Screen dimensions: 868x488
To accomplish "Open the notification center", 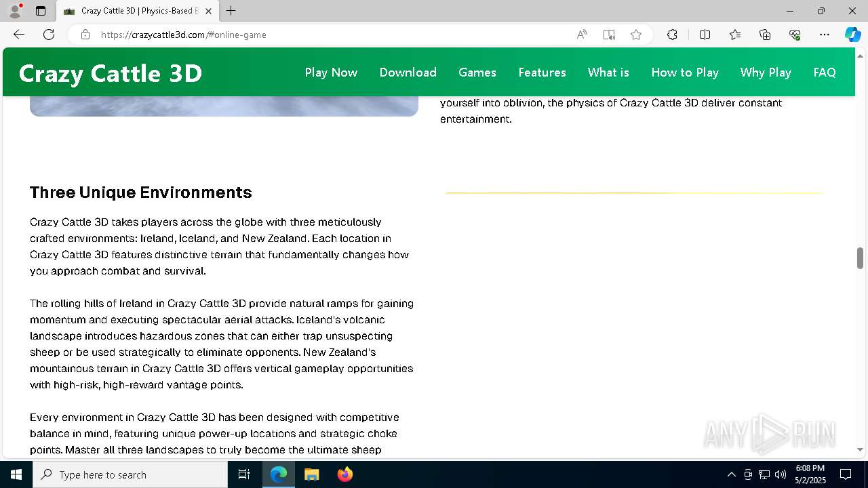I will [846, 474].
